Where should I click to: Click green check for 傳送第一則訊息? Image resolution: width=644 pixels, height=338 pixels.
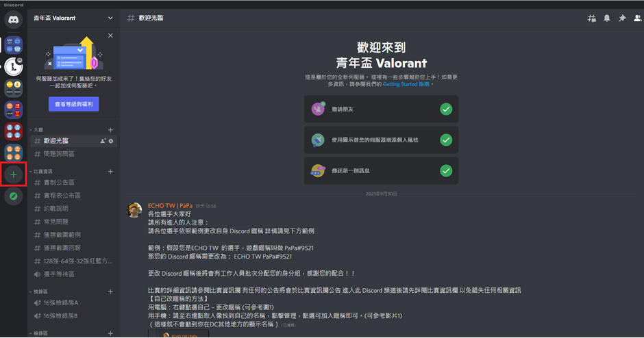click(446, 170)
